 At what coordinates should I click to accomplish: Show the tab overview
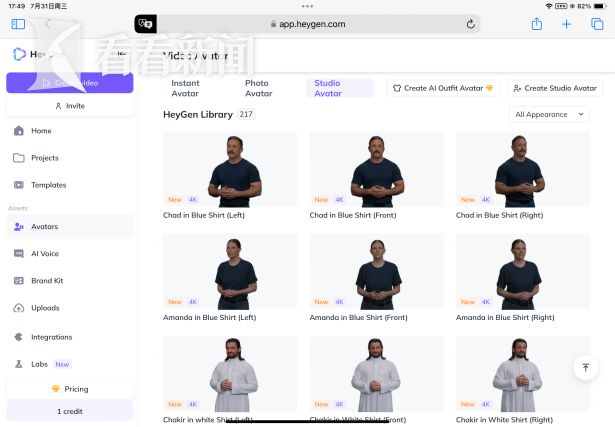[597, 24]
